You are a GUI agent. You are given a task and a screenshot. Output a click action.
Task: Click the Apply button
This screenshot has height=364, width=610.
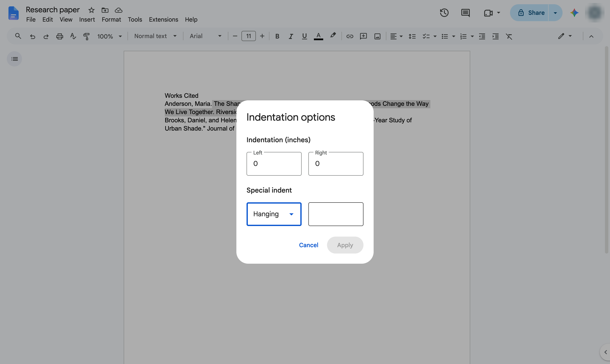tap(345, 245)
